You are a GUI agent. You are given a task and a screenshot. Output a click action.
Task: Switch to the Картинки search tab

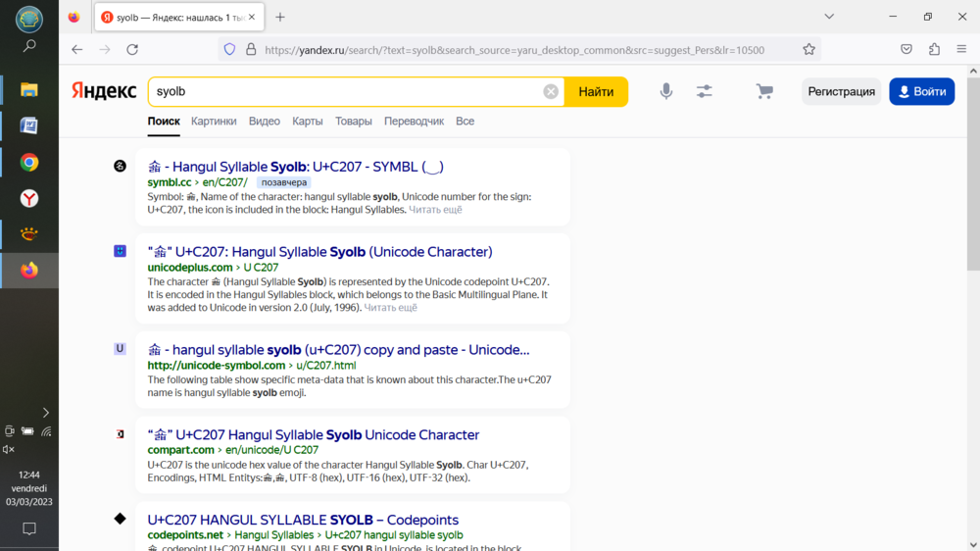click(x=214, y=122)
